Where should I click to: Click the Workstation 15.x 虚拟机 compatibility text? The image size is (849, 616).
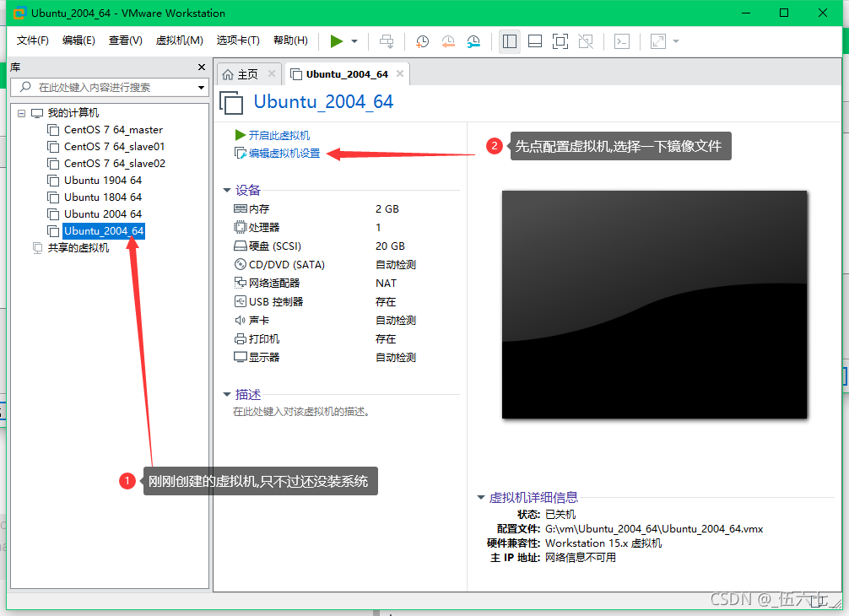tap(603, 543)
